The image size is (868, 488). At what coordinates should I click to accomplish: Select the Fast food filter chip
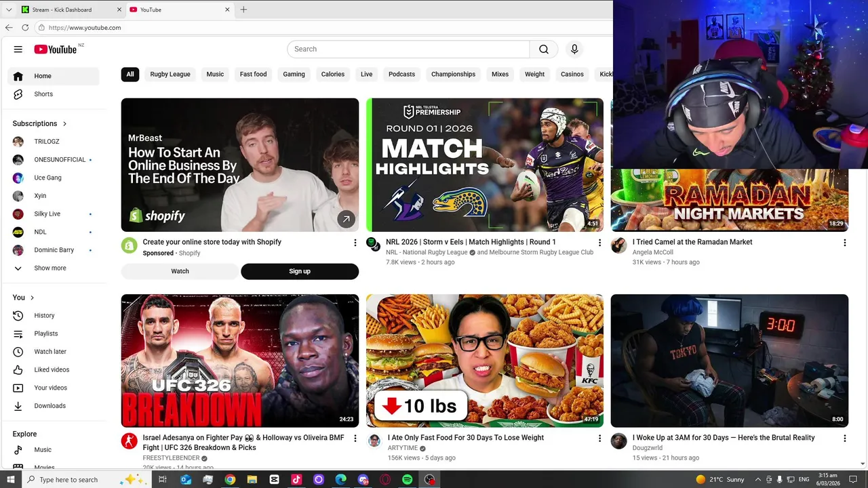coord(253,75)
